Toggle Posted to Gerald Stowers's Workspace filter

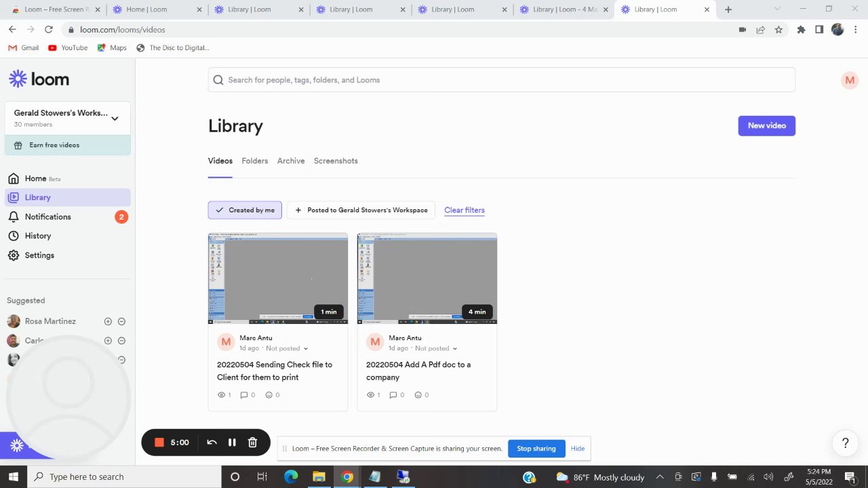(361, 210)
